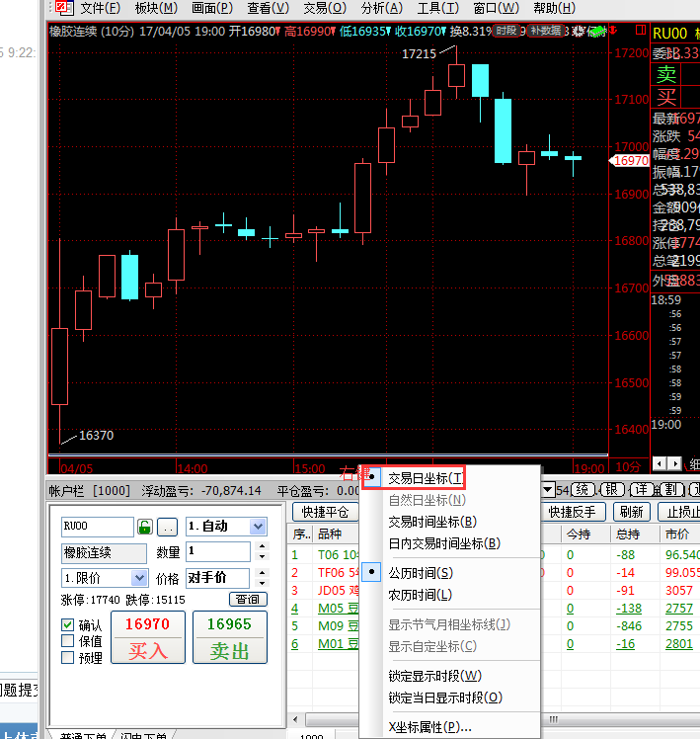Screen dimensions: 700x739
Task: Open the 查看(V) menu
Action: coord(268,8)
